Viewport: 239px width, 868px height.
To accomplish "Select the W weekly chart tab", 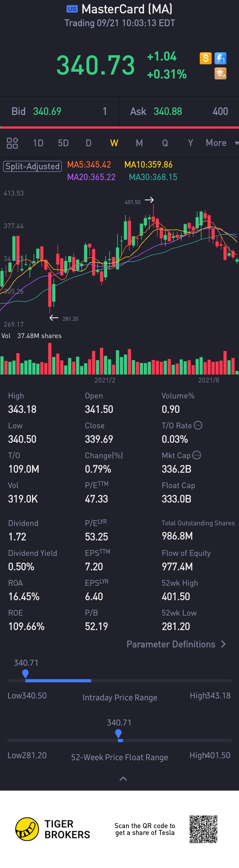I will click(x=114, y=143).
